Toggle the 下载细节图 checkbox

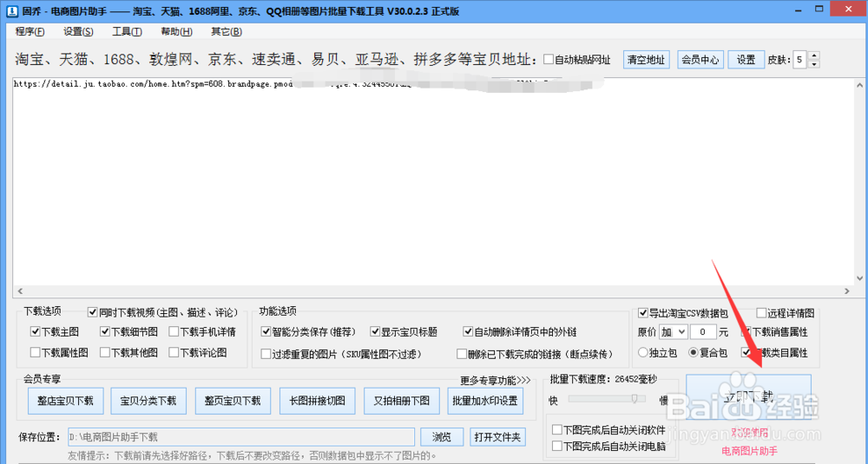coord(105,332)
